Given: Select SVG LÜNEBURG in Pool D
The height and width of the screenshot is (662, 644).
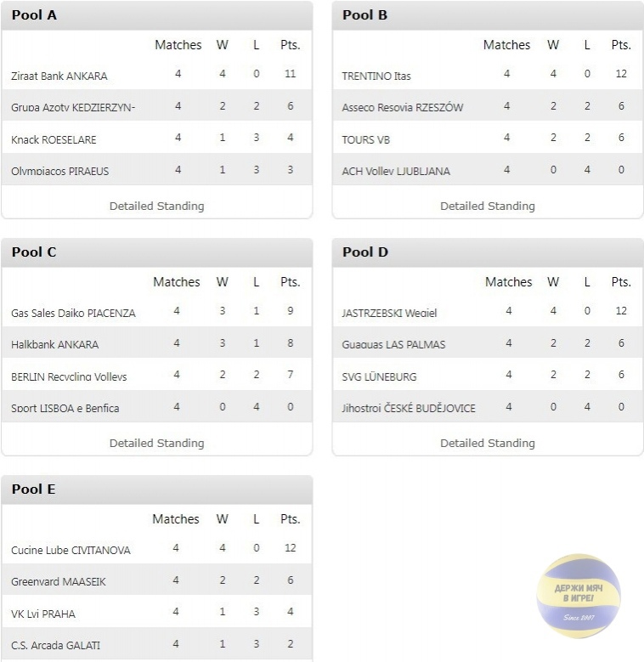Looking at the screenshot, I should click(x=379, y=376).
